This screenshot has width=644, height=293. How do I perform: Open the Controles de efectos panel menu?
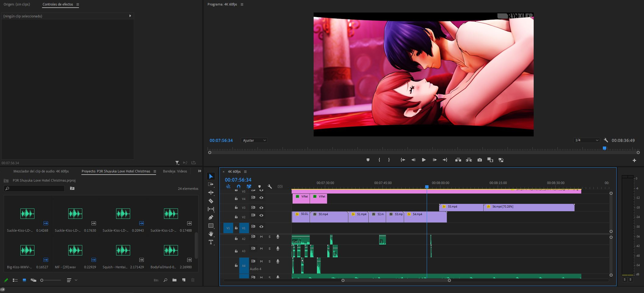(x=78, y=5)
